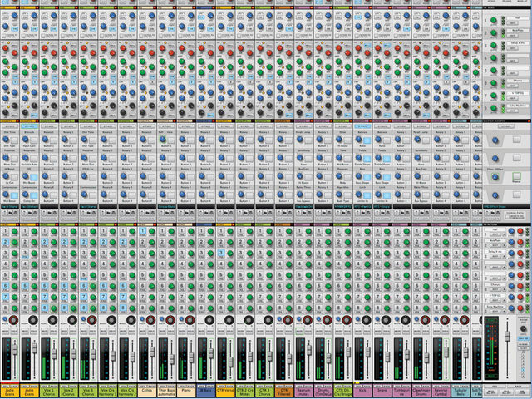Click the pan knob on the Cellos channel
Viewport: 532px width, 399px height.
pos(150,320)
